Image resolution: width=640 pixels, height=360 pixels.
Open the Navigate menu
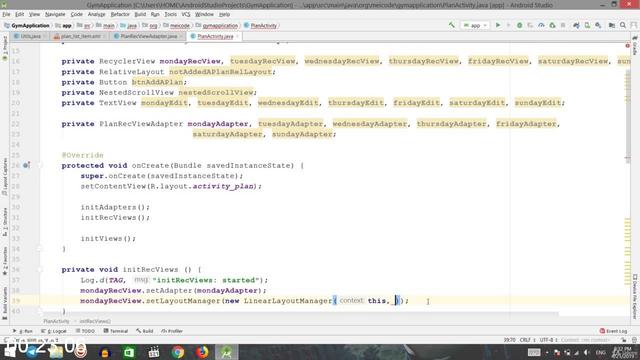tap(55, 14)
